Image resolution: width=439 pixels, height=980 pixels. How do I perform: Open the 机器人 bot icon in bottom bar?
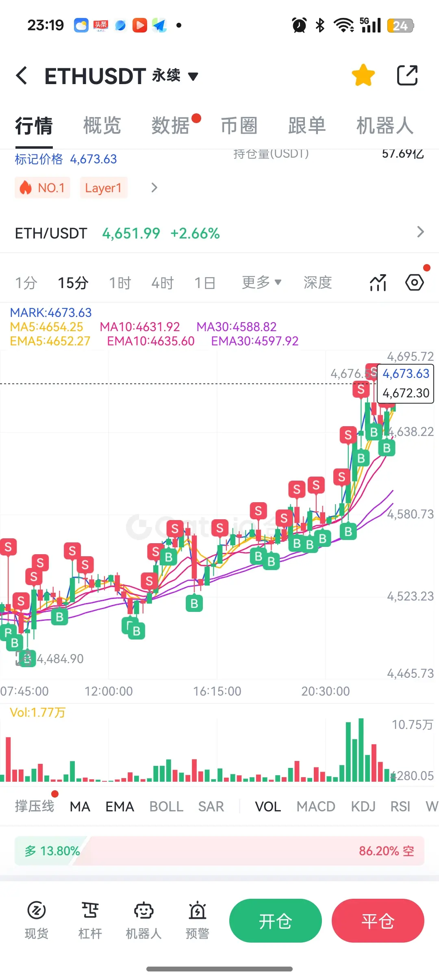pos(144,920)
